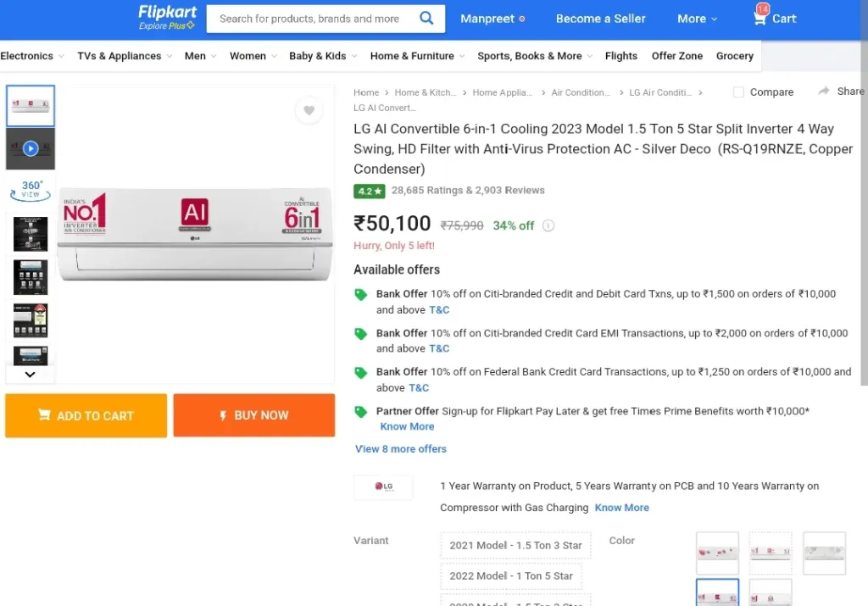The width and height of the screenshot is (868, 606).
Task: Open Know More for Partner Offer
Action: (407, 426)
